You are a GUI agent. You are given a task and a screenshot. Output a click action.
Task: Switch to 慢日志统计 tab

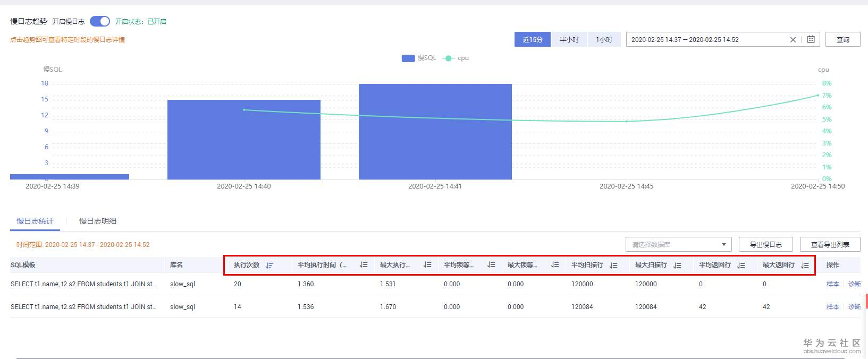(35, 221)
